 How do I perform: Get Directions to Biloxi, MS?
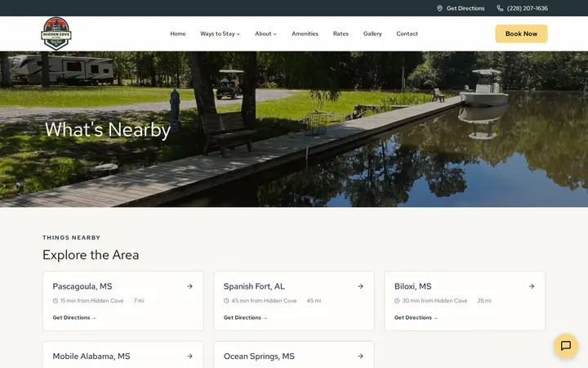click(x=416, y=317)
